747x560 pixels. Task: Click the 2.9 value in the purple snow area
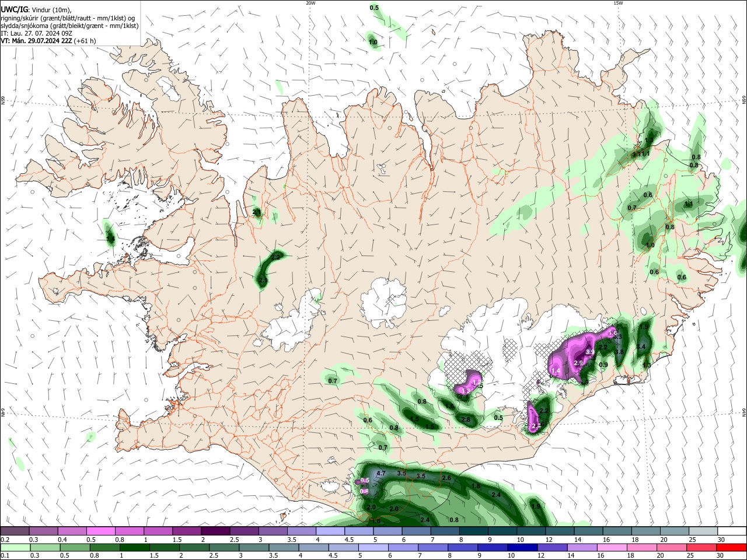click(x=578, y=363)
